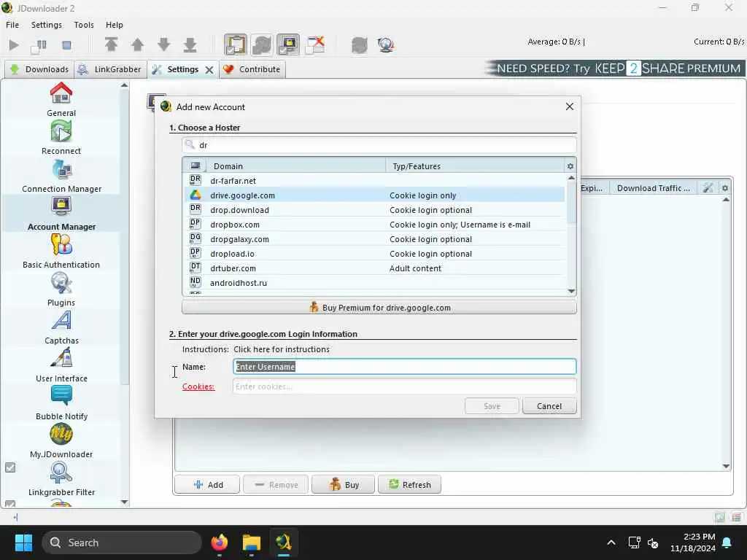Open Firefox from taskbar

pos(219,542)
